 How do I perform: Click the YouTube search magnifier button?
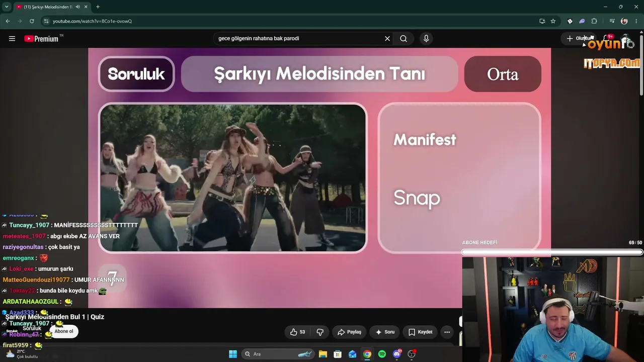(404, 39)
